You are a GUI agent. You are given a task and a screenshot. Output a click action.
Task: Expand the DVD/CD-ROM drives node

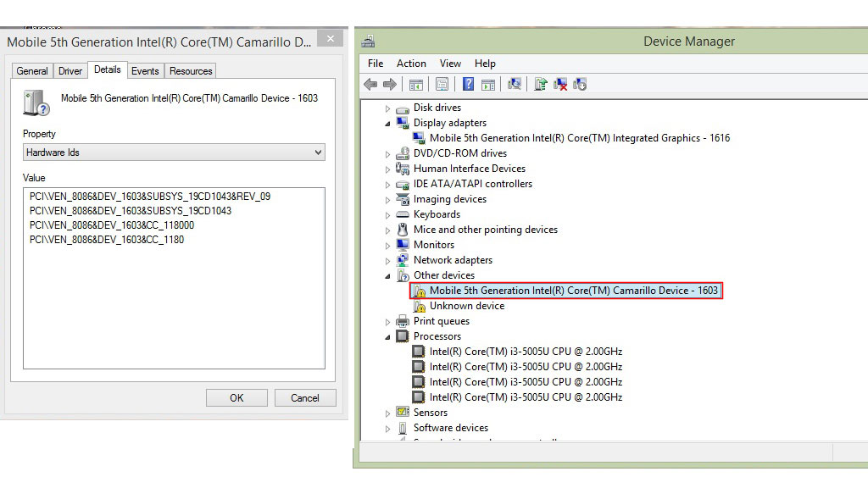(387, 154)
